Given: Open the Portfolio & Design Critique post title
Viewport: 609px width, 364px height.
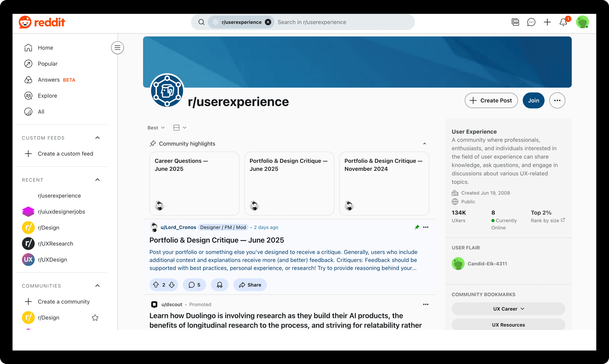Looking at the screenshot, I should tap(217, 240).
